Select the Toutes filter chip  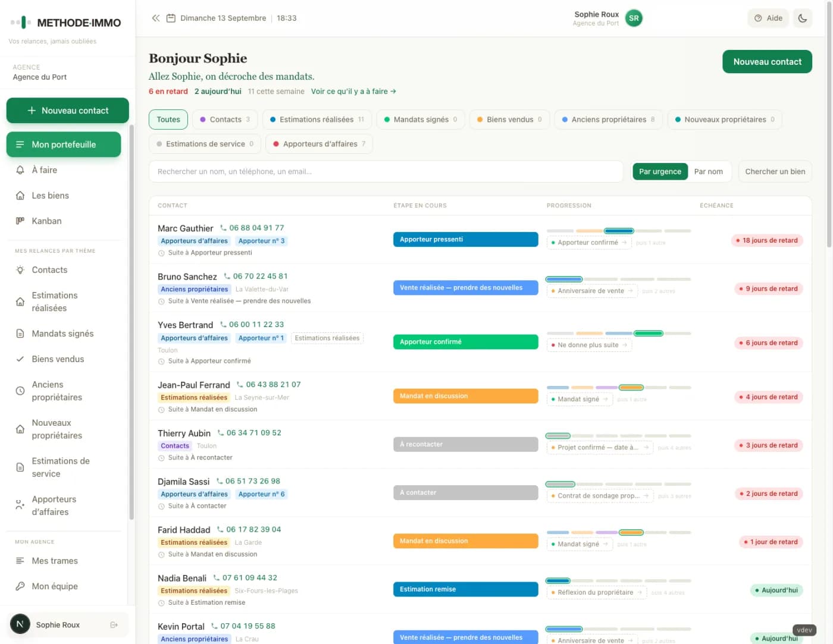coord(168,120)
